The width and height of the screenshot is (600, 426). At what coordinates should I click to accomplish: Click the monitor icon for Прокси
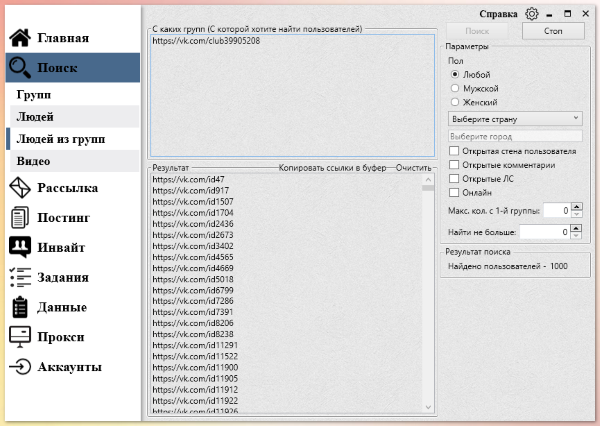(20, 337)
